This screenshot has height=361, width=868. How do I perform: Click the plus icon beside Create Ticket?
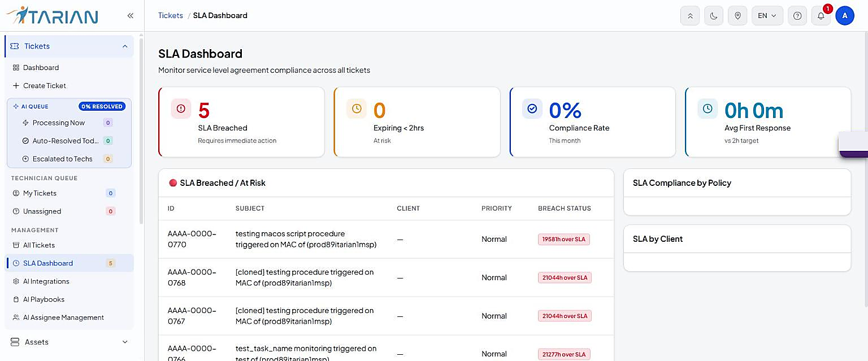[x=16, y=86]
